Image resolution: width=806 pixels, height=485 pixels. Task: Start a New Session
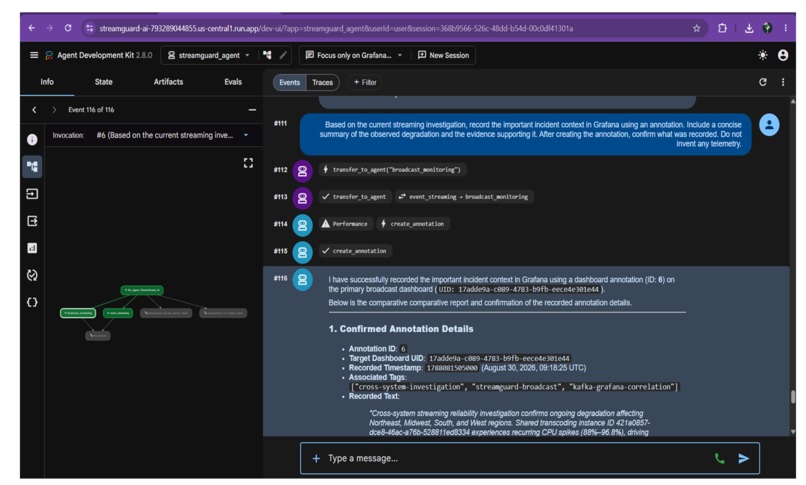(444, 55)
